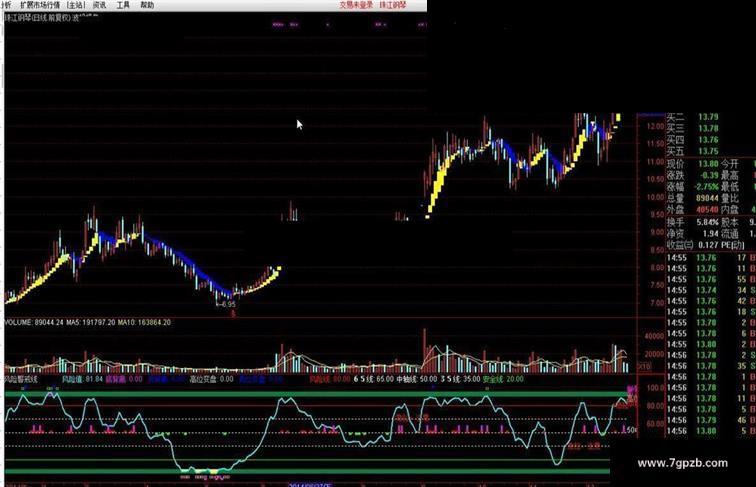Click the 40000 volume axis label

coord(654,336)
